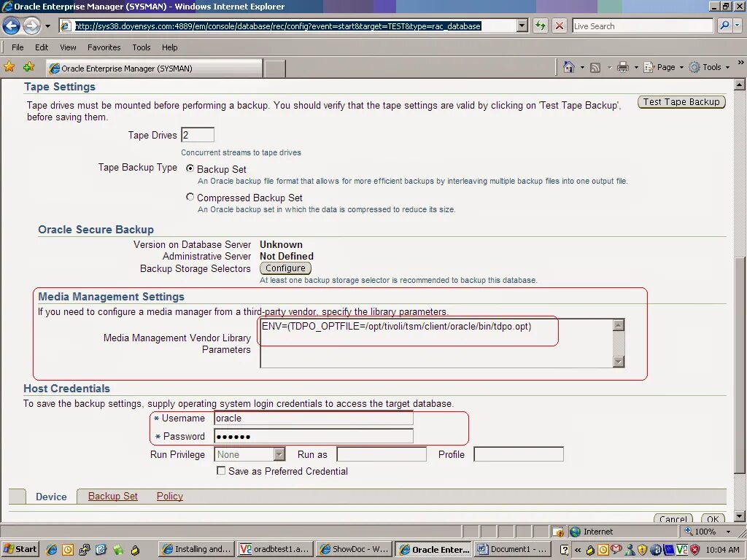This screenshot has width=747, height=560.
Task: Click the address bar URL field
Action: point(287,26)
